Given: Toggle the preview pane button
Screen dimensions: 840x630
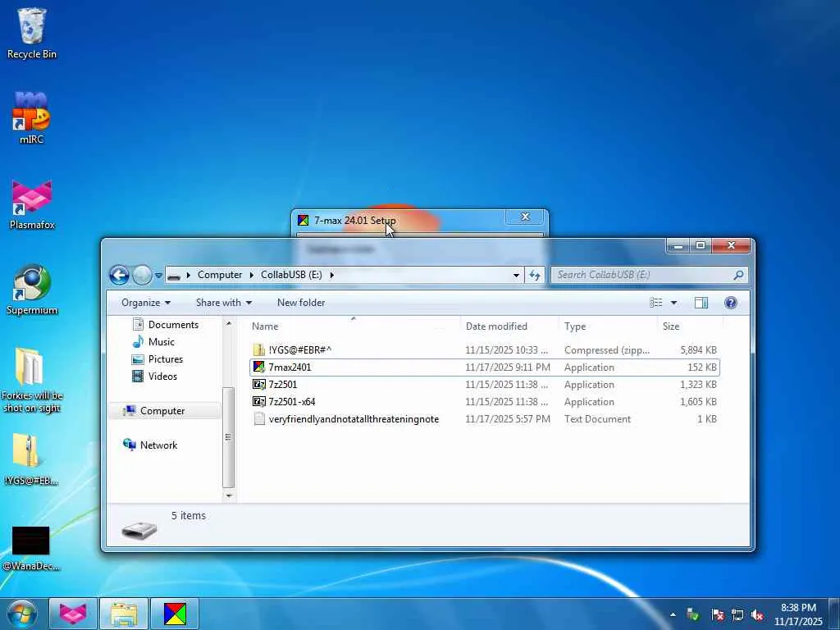Looking at the screenshot, I should point(701,303).
